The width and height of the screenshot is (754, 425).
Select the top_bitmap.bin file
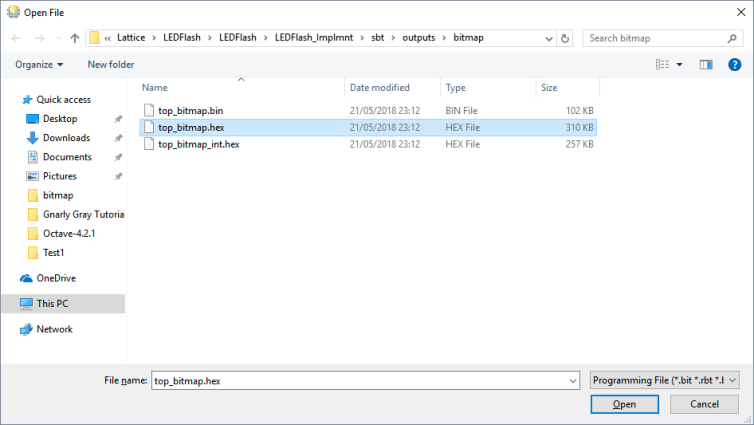pyautogui.click(x=190, y=109)
